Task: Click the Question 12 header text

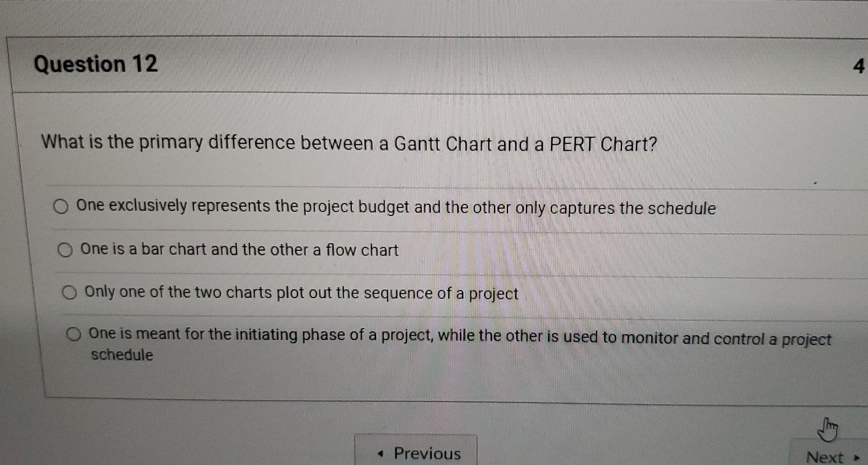Action: pos(96,64)
